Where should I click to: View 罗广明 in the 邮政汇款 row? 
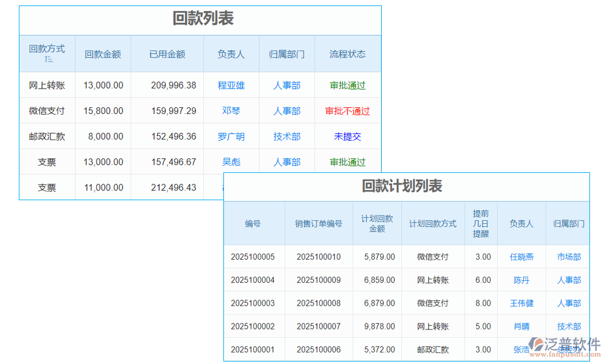coord(231,136)
